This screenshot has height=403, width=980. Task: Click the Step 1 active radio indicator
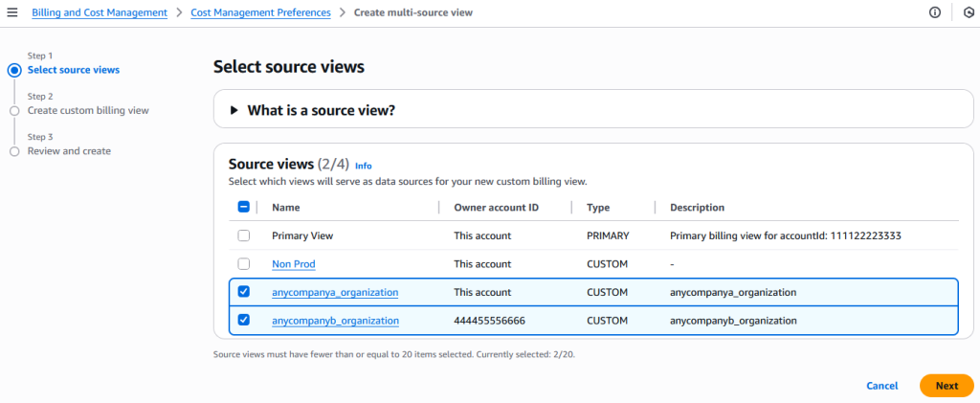(x=14, y=70)
